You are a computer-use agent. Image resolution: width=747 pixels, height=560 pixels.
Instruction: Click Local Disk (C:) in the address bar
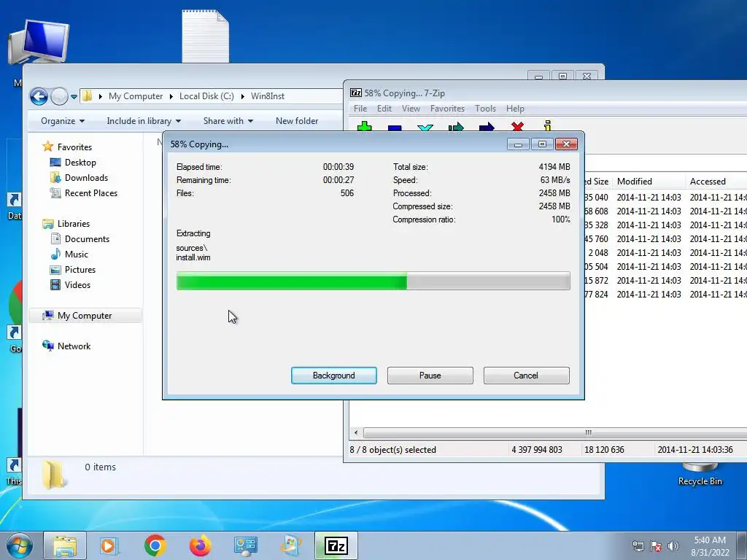(206, 96)
